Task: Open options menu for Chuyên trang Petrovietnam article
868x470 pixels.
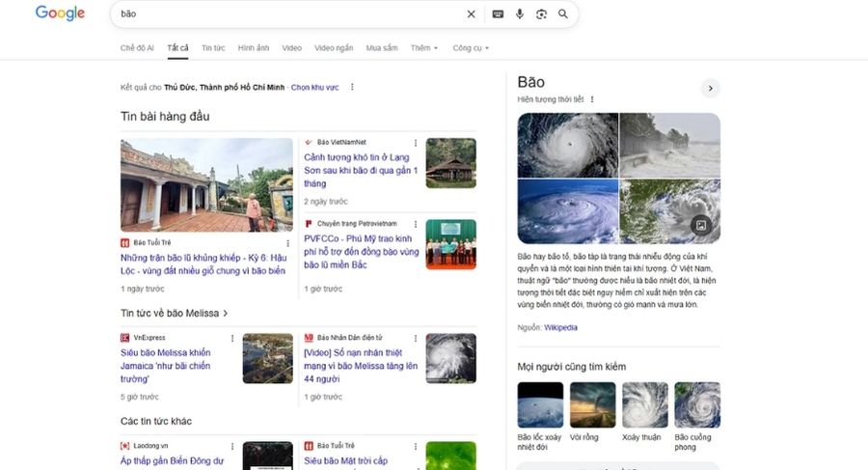Action: pos(415,224)
